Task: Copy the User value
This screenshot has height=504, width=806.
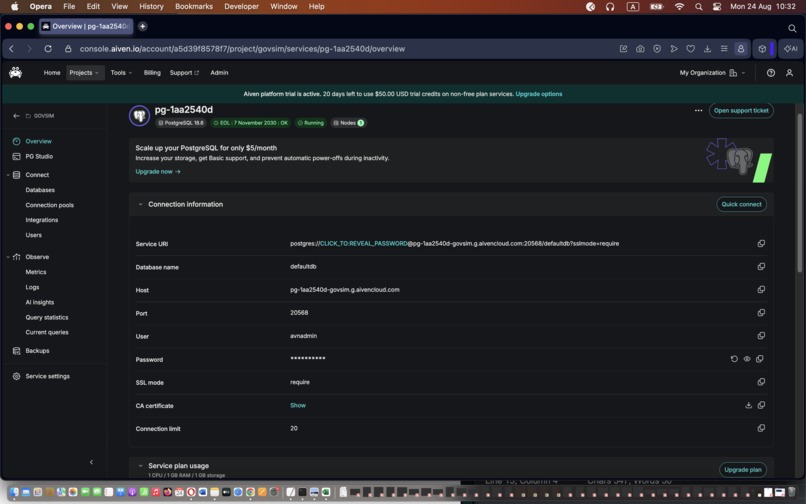Action: coord(761,336)
